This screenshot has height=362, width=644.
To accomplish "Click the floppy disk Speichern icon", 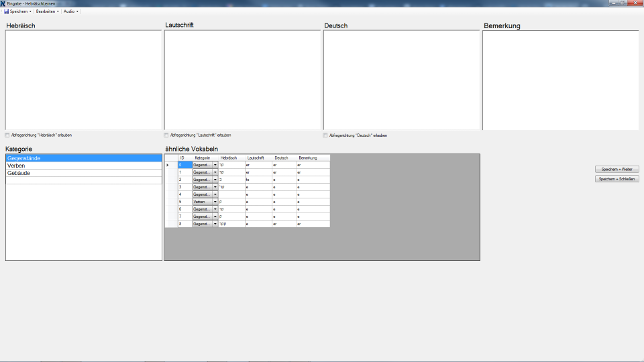I will click(x=6, y=11).
